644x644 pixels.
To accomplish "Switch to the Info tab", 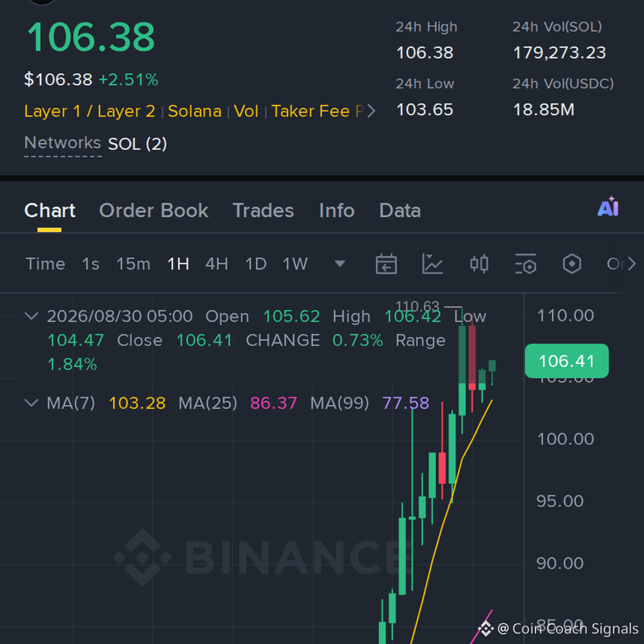I will point(337,210).
